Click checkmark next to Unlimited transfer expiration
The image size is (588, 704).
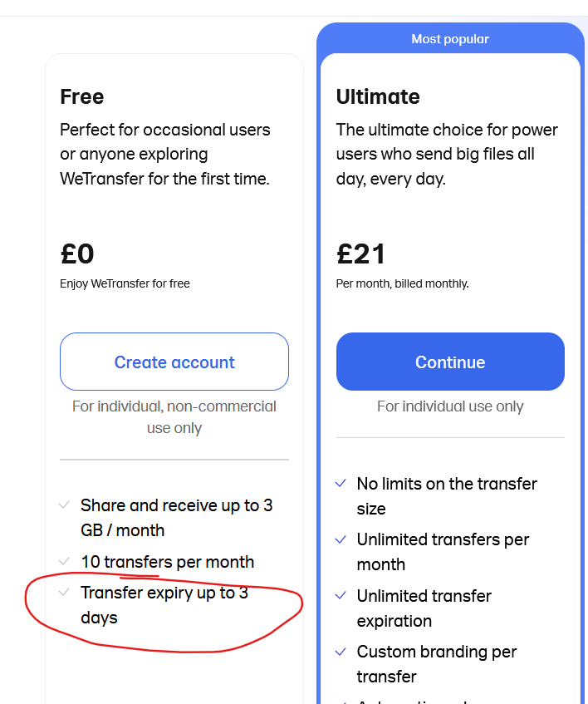click(x=341, y=596)
